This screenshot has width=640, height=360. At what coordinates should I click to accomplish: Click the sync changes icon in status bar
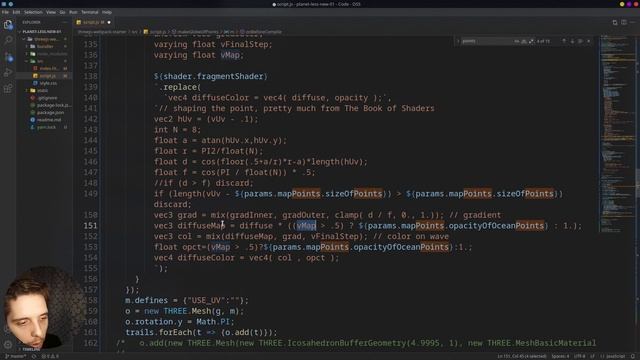click(34, 356)
